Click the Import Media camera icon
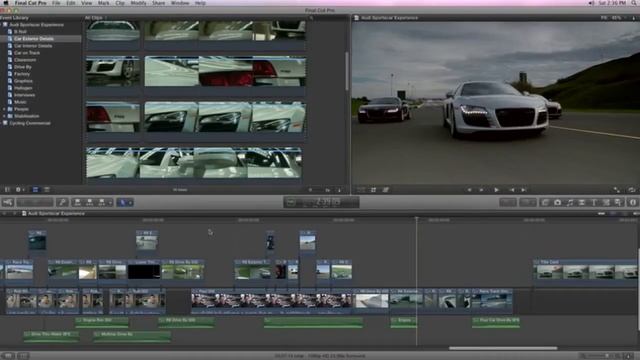640x360 pixels. point(8,202)
